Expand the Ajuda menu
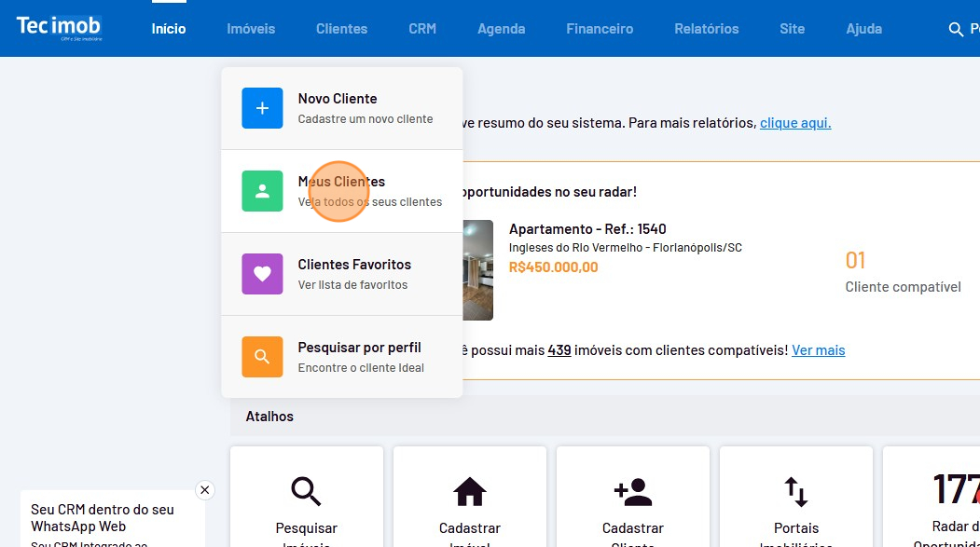This screenshot has width=980, height=547. [863, 29]
